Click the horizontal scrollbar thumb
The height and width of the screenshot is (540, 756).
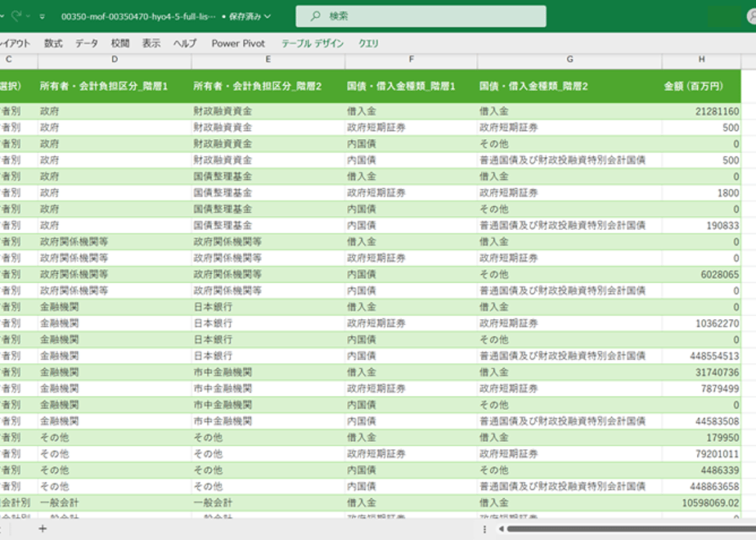tap(632, 529)
